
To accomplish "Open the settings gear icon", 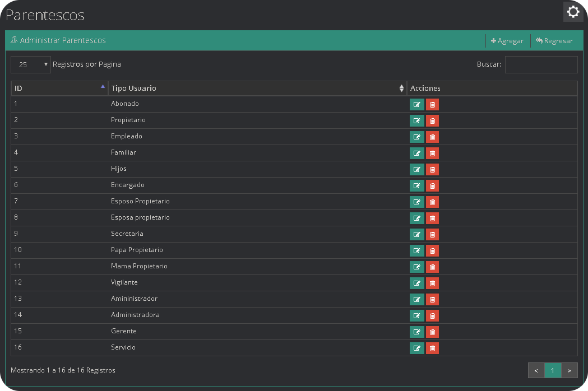I will click(573, 12).
